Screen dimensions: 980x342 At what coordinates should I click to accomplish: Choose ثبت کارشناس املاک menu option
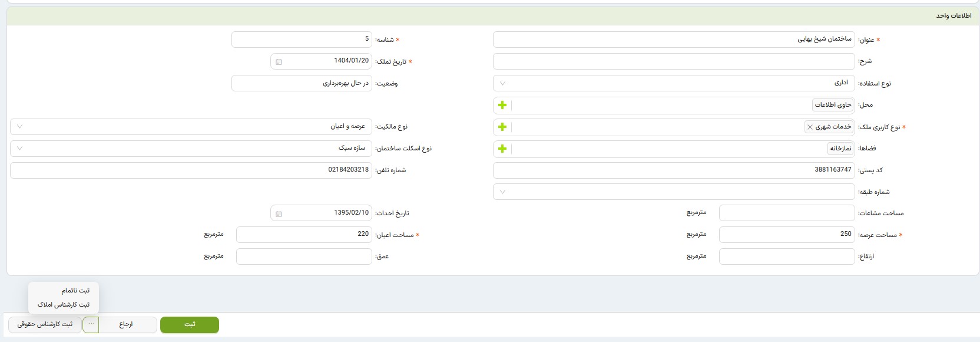click(x=64, y=305)
